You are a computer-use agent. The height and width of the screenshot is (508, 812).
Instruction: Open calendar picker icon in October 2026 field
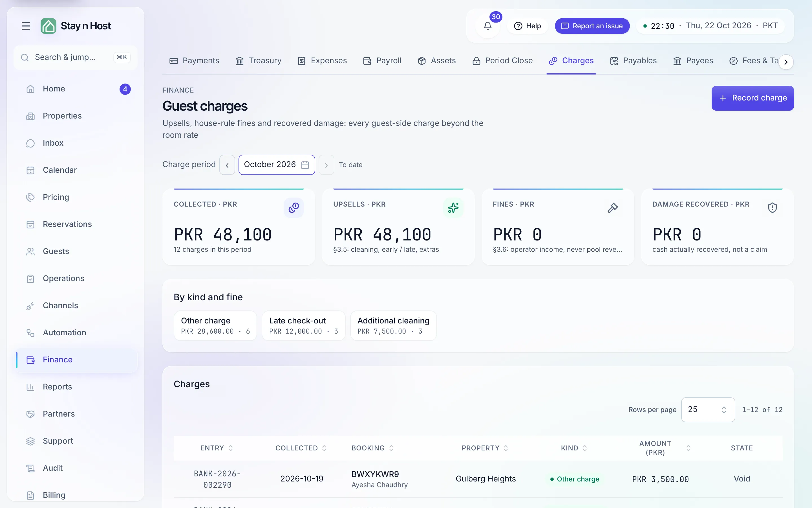tap(305, 165)
